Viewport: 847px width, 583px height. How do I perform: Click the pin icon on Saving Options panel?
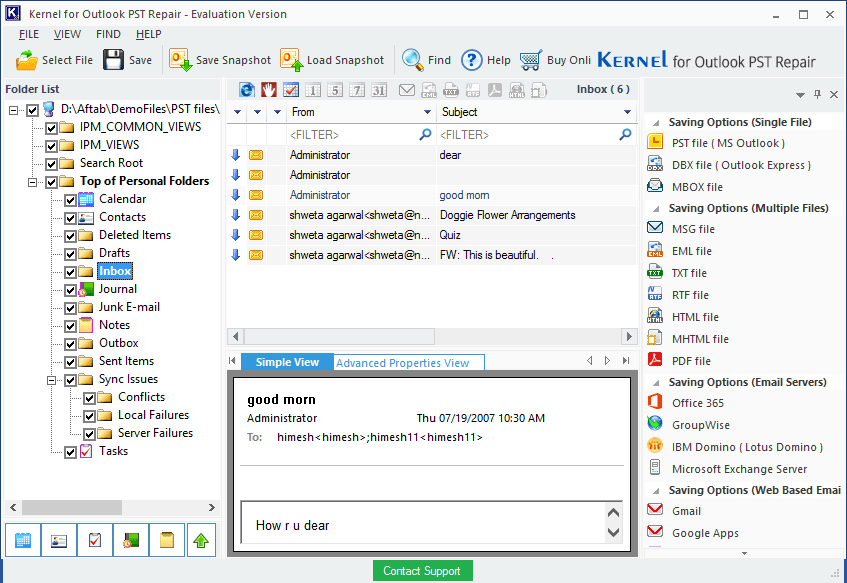coord(817,95)
